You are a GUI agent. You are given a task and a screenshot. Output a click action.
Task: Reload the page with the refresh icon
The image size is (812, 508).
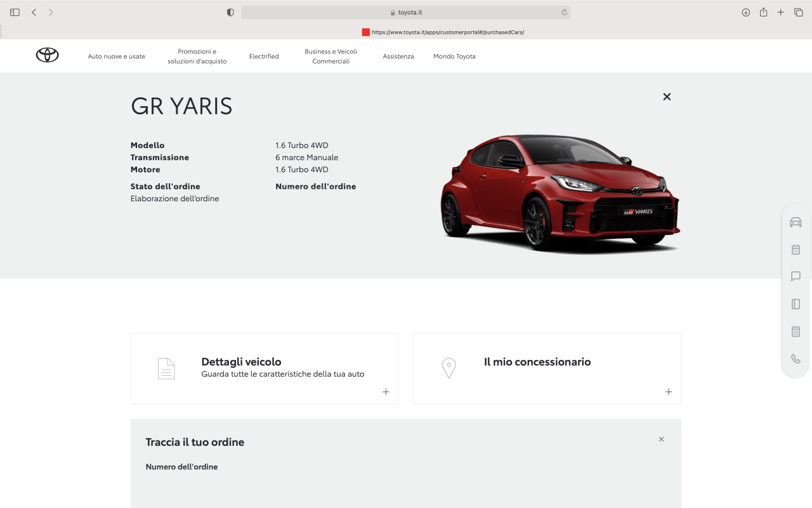(564, 12)
